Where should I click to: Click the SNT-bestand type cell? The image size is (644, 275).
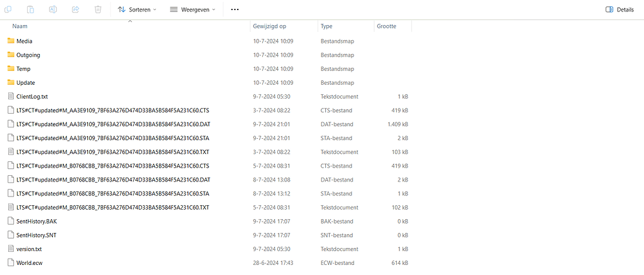[337, 235]
